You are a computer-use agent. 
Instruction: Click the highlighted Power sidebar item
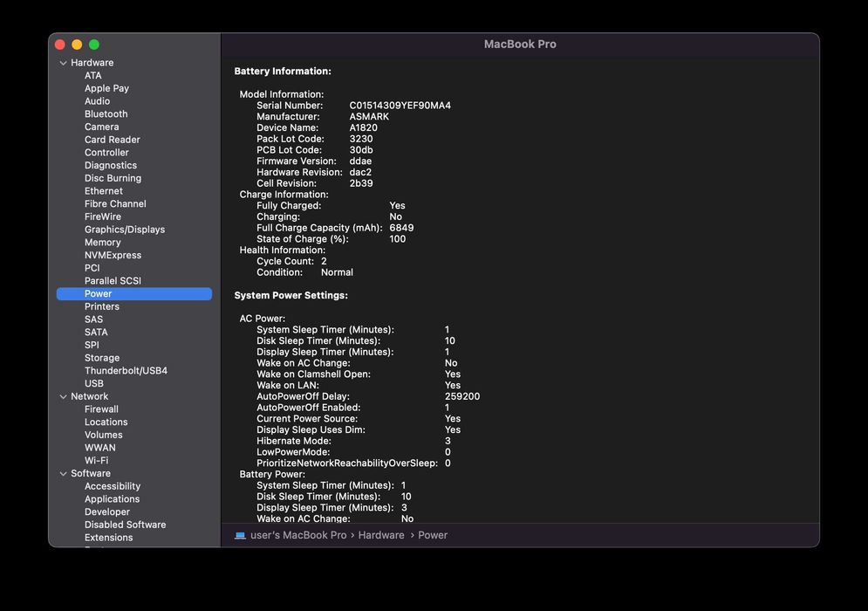pos(134,293)
